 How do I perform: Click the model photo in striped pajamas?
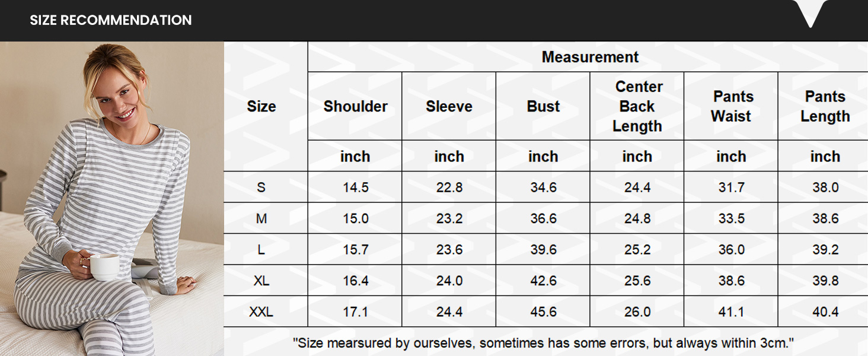[x=111, y=199]
